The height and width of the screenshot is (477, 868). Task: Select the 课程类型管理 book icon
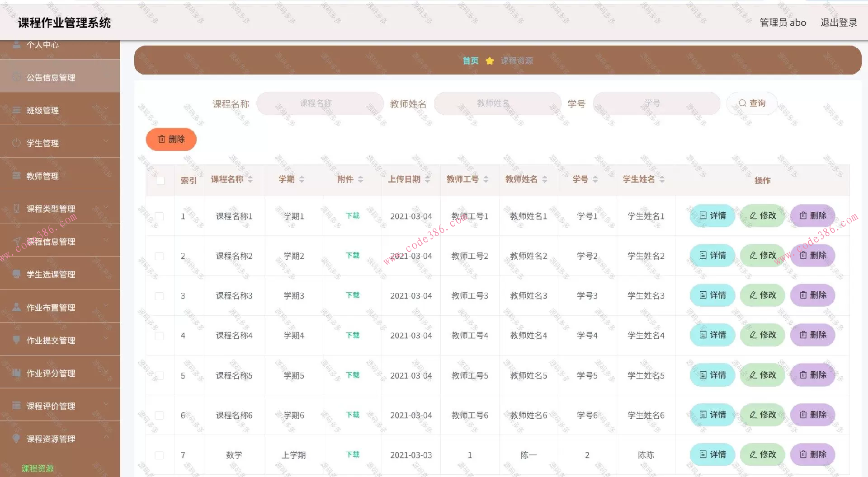pyautogui.click(x=16, y=209)
